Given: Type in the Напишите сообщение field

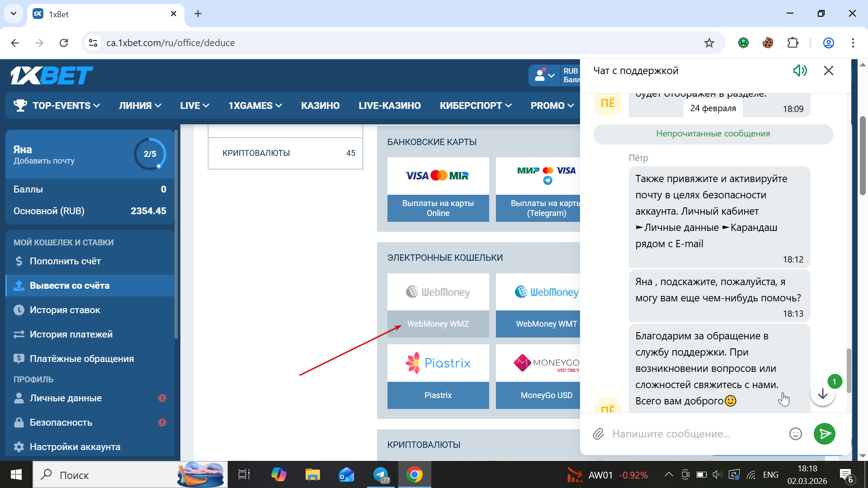Looking at the screenshot, I should pos(696,434).
